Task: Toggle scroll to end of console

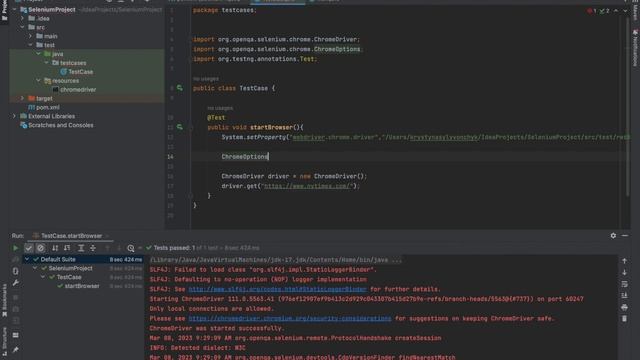Action: coord(624,296)
